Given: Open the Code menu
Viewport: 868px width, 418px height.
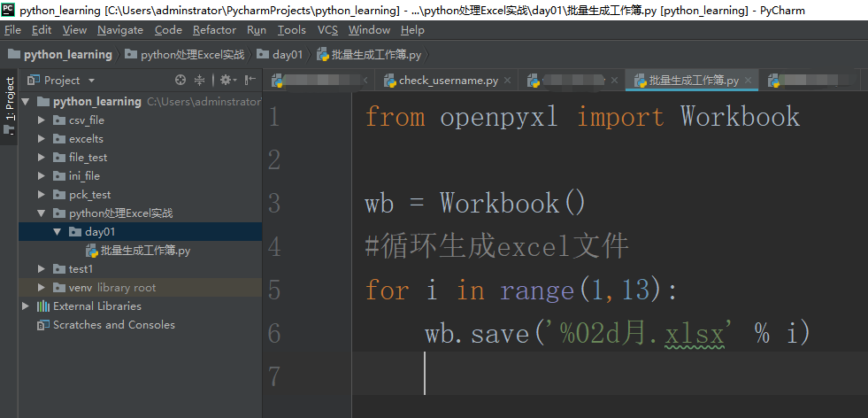Looking at the screenshot, I should 168,30.
